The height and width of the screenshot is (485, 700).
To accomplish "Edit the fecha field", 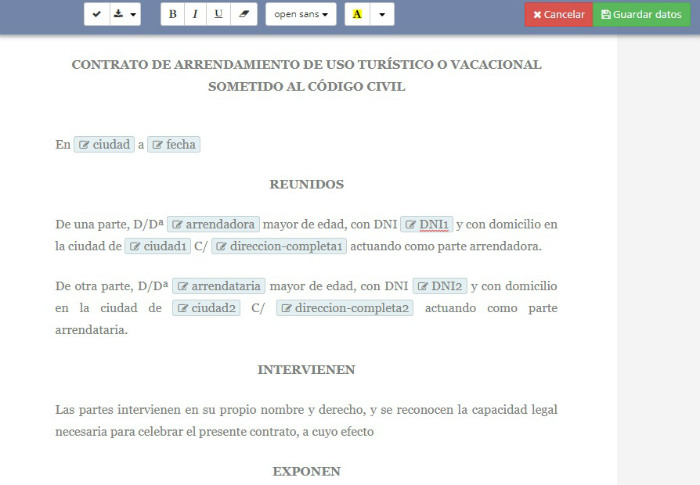I will pyautogui.click(x=174, y=144).
